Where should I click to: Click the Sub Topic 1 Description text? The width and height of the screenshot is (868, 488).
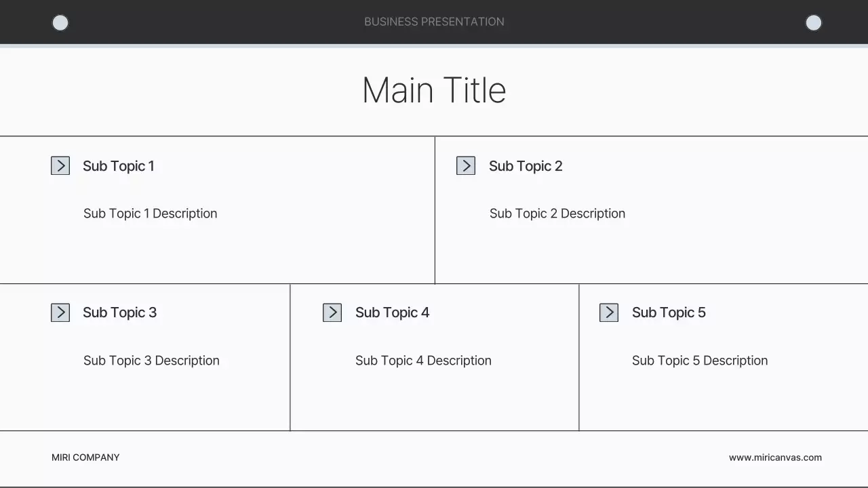(x=151, y=213)
